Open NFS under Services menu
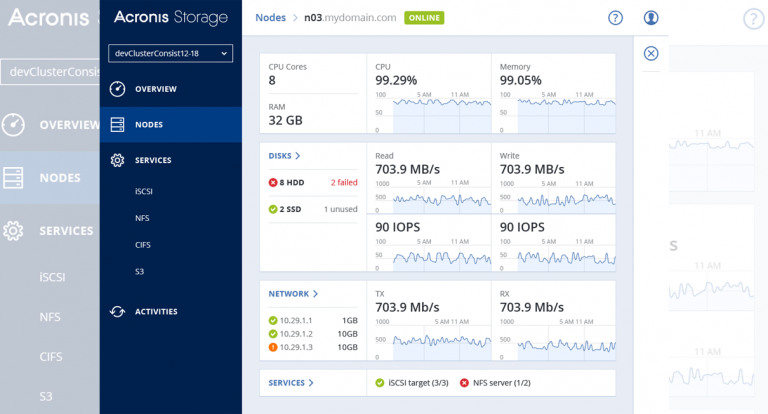Screen dimensions: 768x414 (x=142, y=218)
